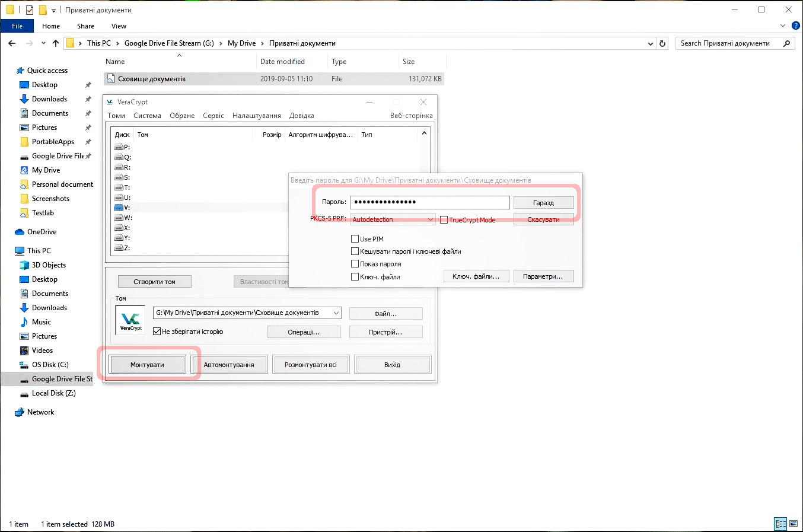The height and width of the screenshot is (532, 803).
Task: Open Quick Access Toolbar customize dropdown
Action: click(x=53, y=10)
